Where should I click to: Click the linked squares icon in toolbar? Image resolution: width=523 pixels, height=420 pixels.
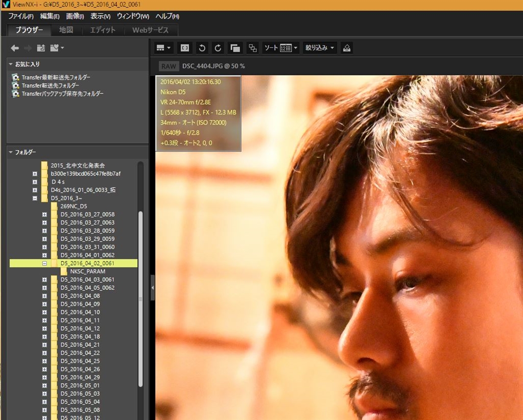(252, 48)
